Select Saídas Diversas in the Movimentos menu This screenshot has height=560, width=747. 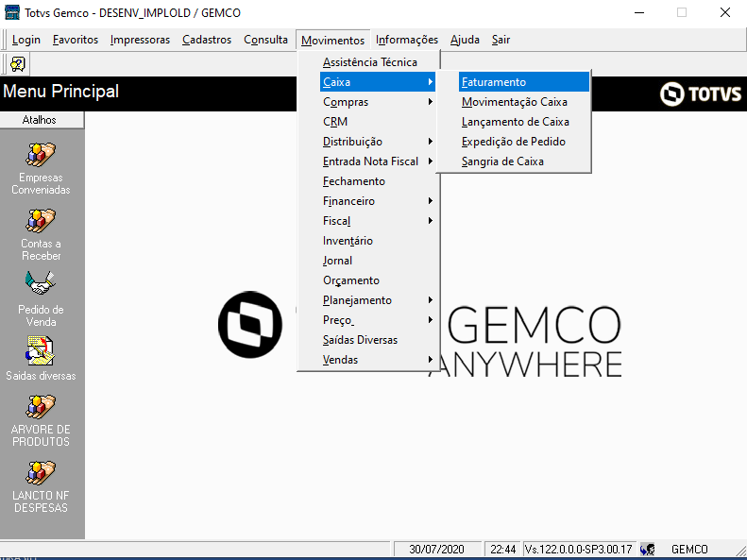(360, 340)
